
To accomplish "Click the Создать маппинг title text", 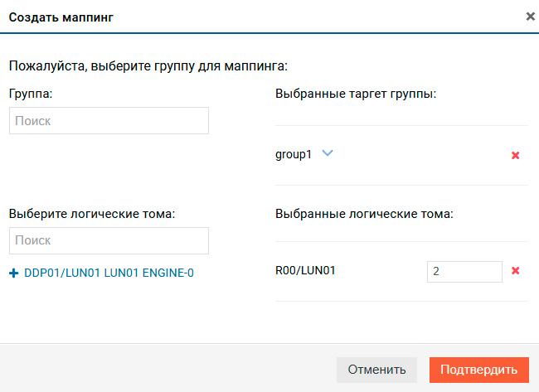I will (x=61, y=17).
